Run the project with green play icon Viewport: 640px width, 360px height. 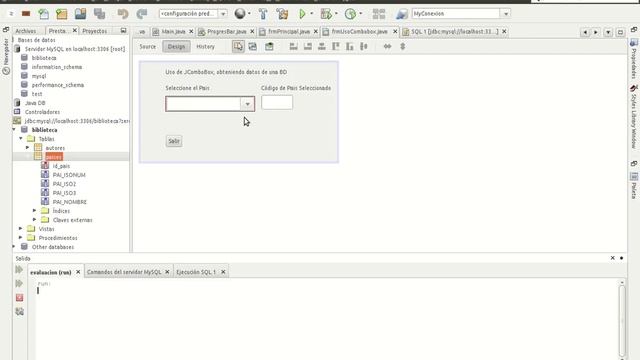tap(302, 14)
